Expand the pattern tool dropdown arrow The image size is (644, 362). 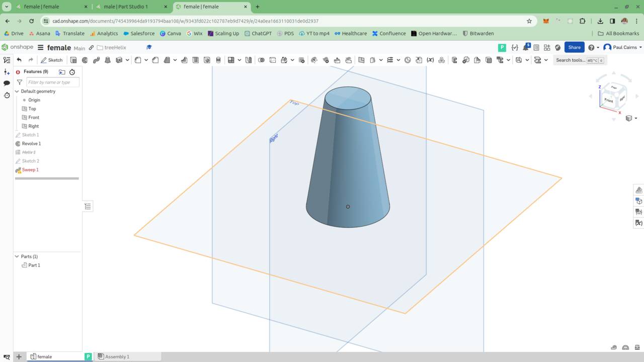(239, 60)
